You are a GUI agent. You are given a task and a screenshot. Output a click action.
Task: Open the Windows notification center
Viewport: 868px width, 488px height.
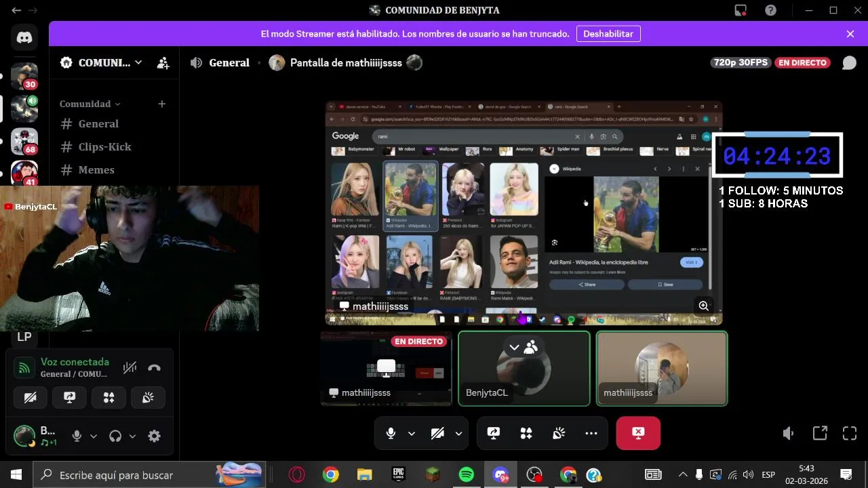pos(846,475)
